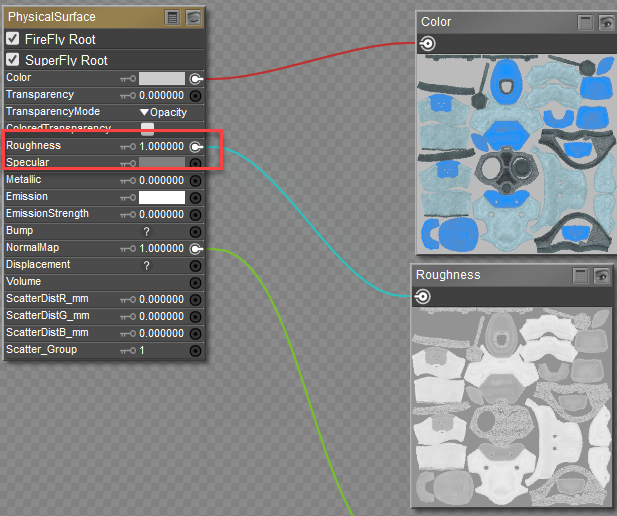This screenshot has width=617, height=516.
Task: Toggle SuperFly Root checkbox
Action: pyautogui.click(x=13, y=59)
